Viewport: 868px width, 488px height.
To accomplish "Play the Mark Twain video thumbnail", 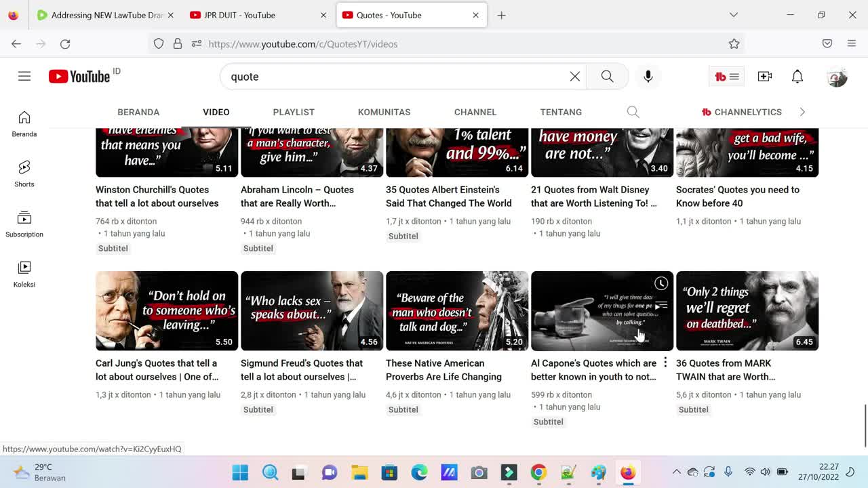I will (747, 311).
